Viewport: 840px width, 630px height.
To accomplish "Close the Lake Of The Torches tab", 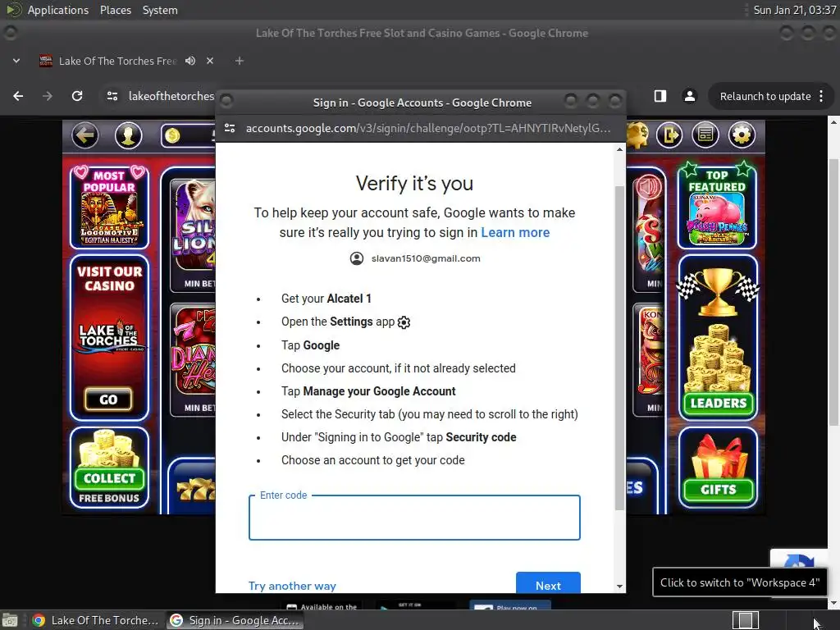I will pyautogui.click(x=210, y=61).
